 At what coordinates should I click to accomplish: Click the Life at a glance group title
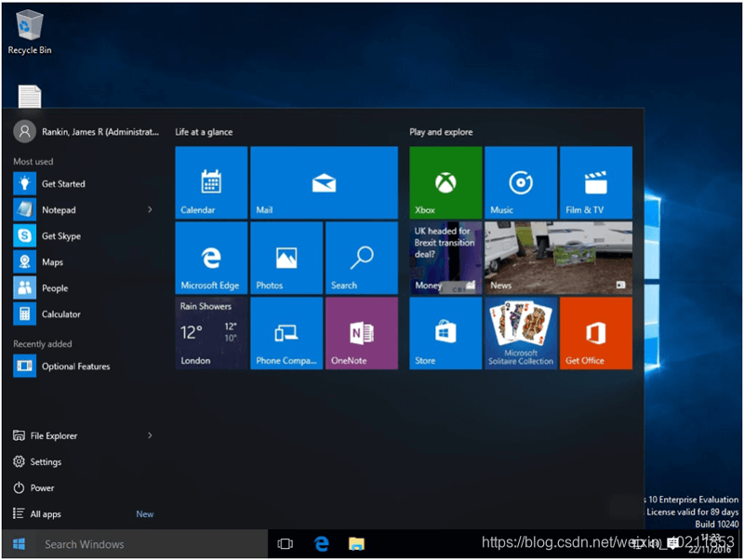[x=204, y=132]
